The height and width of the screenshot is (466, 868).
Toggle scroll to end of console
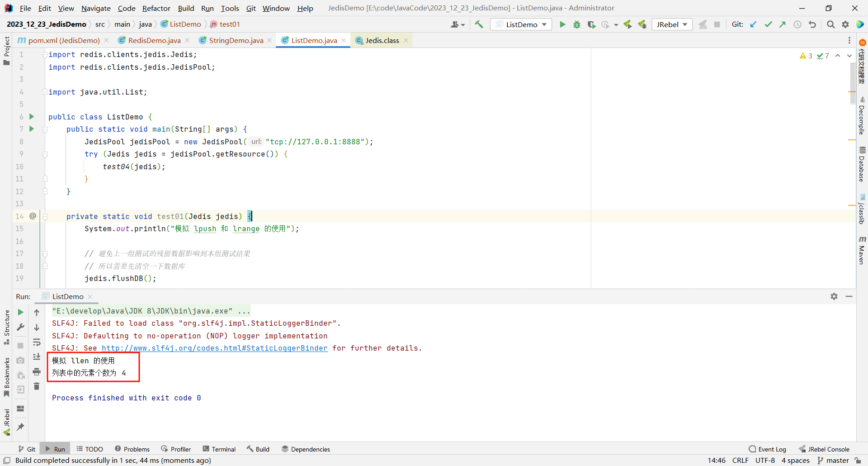pyautogui.click(x=37, y=357)
